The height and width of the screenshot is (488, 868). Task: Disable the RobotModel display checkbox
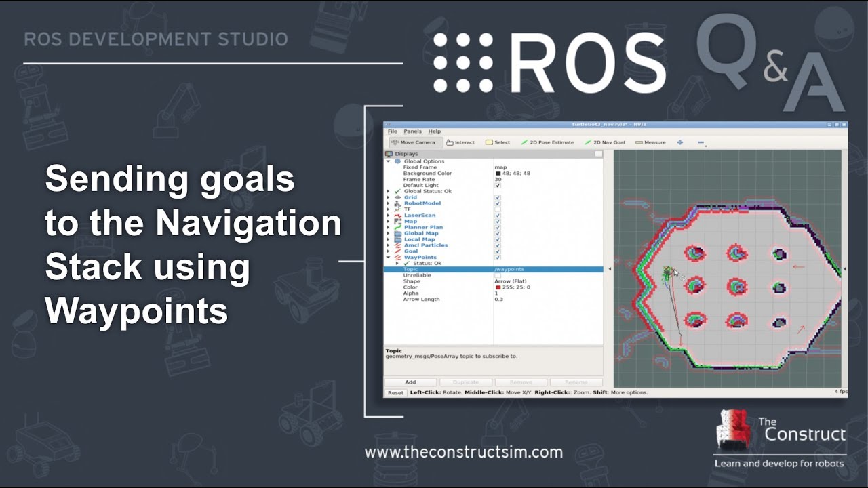tap(498, 203)
